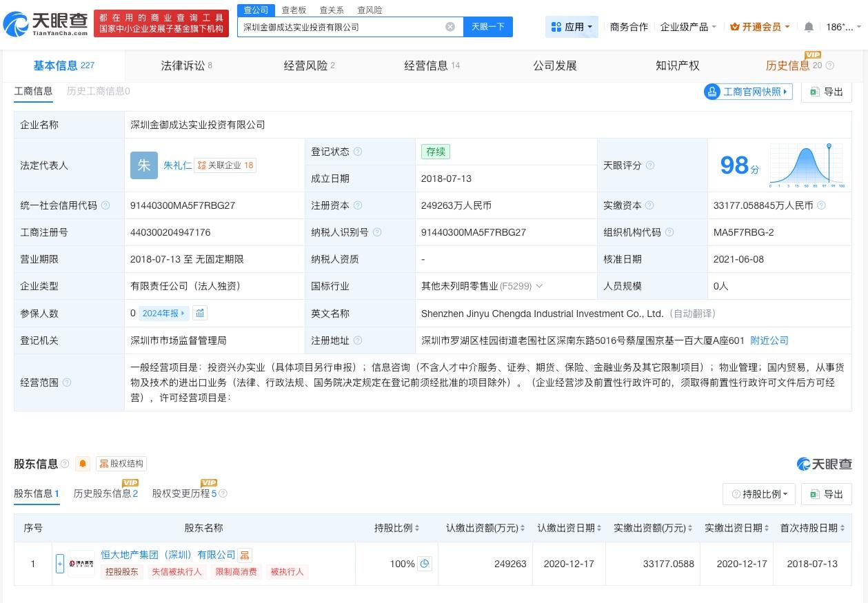Open the 天眼评分 distribution chart
The image size is (868, 603).
coord(807,165)
